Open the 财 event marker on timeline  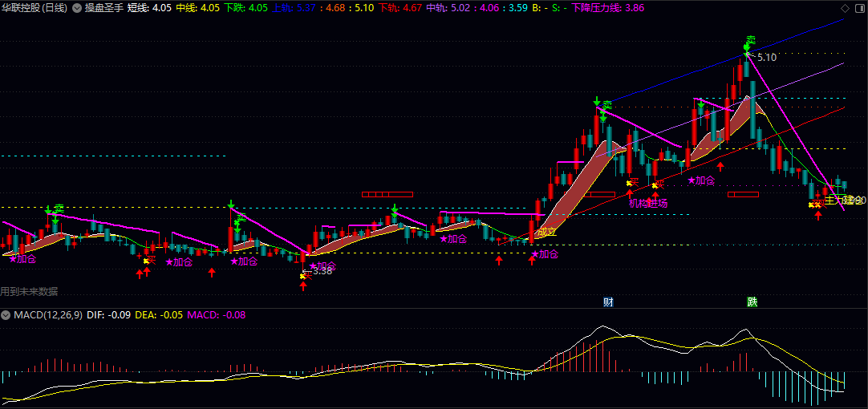click(x=608, y=302)
